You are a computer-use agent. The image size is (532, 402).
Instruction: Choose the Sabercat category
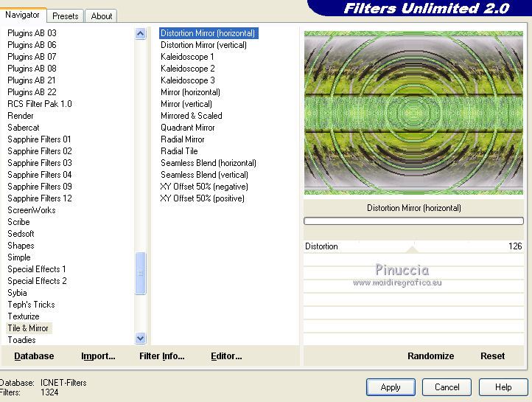point(24,128)
